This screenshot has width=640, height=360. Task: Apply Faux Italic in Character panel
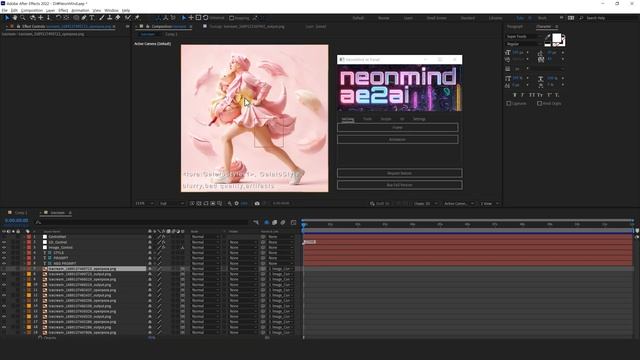(x=523, y=95)
